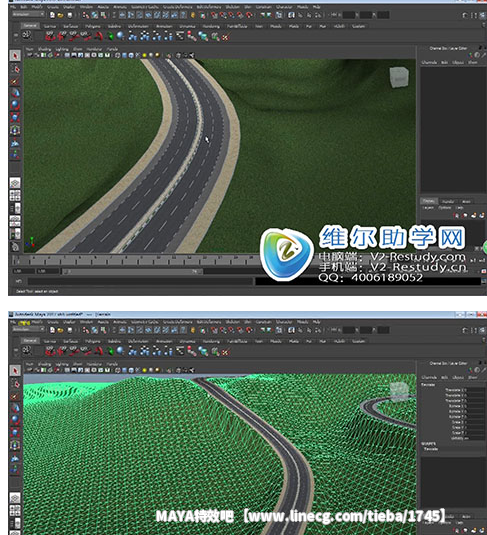Click the X coordinate input field in upper status line

(x=349, y=15)
